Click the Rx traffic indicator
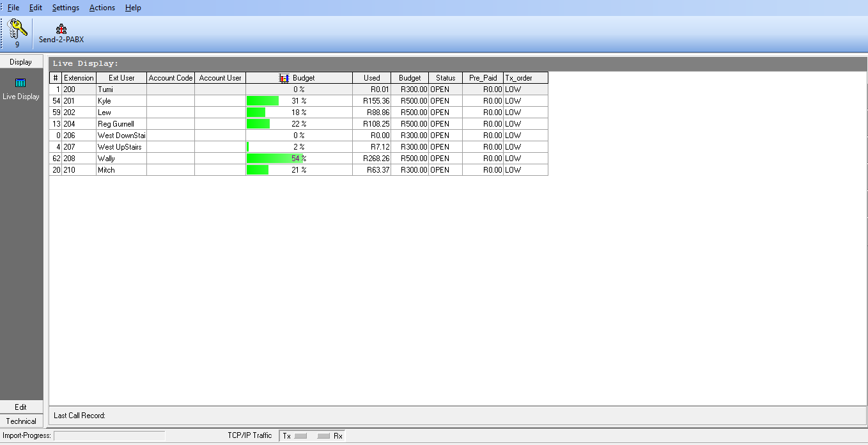The width and height of the screenshot is (868, 445). (324, 435)
